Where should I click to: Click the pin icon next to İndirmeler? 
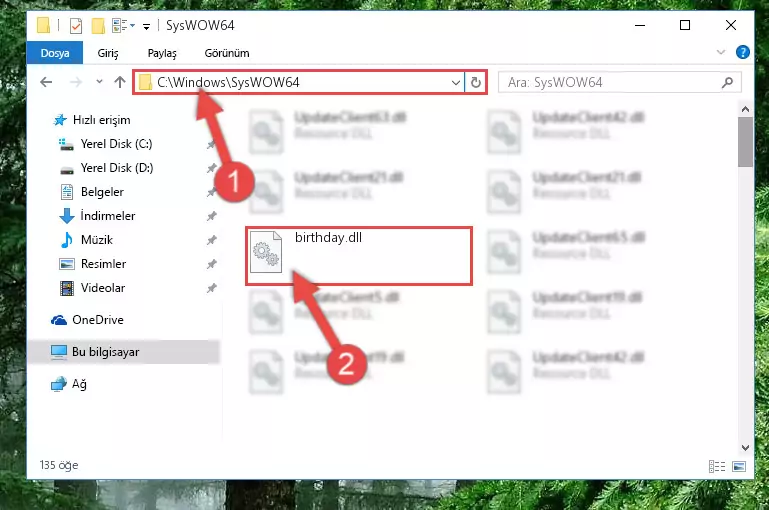coord(211,216)
